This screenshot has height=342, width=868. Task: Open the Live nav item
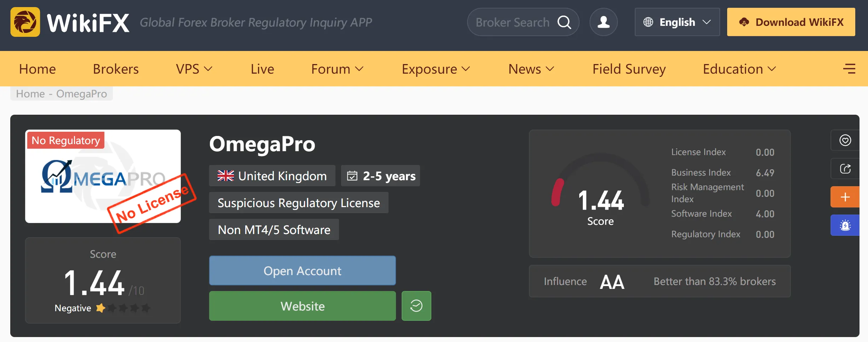[262, 69]
